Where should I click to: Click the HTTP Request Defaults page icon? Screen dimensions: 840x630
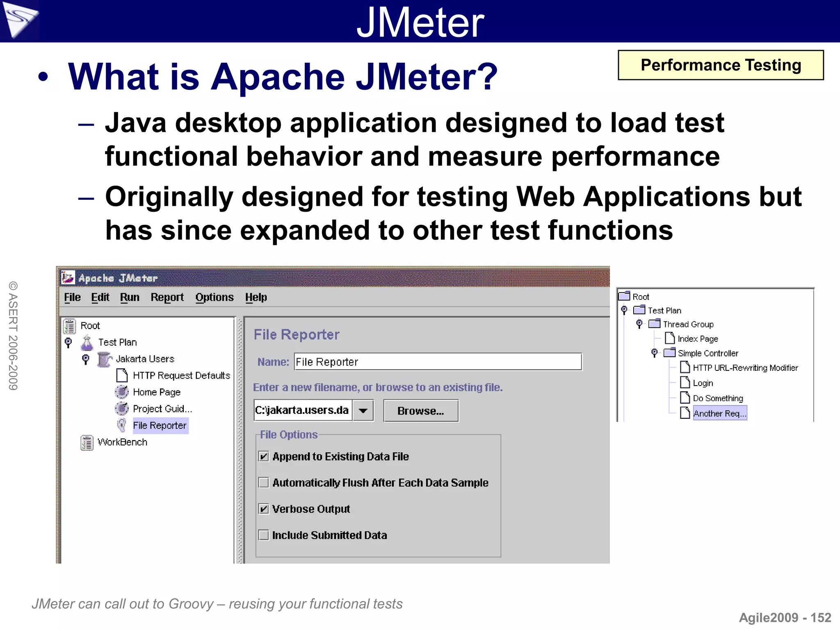(x=122, y=375)
